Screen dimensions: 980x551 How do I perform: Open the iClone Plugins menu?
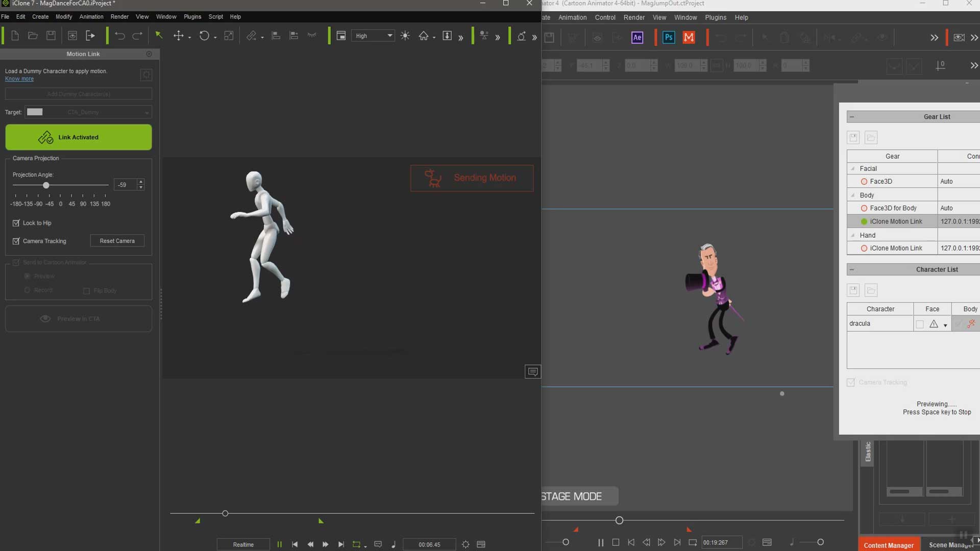(192, 17)
